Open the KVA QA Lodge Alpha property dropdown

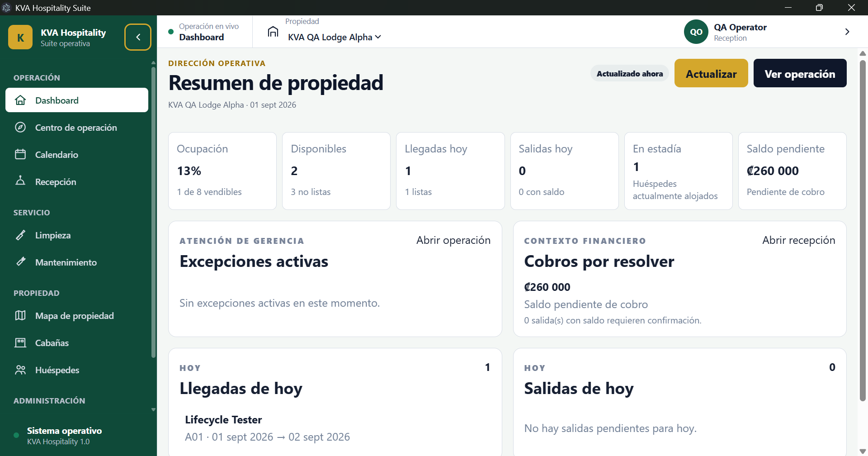pos(335,37)
